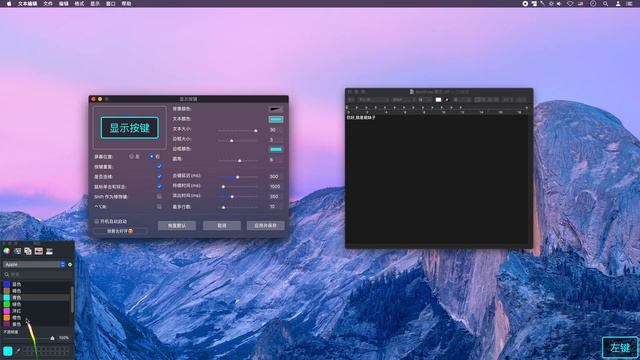Click the border color well in settings
Image resolution: width=640 pixels, height=360 pixels.
point(276,149)
